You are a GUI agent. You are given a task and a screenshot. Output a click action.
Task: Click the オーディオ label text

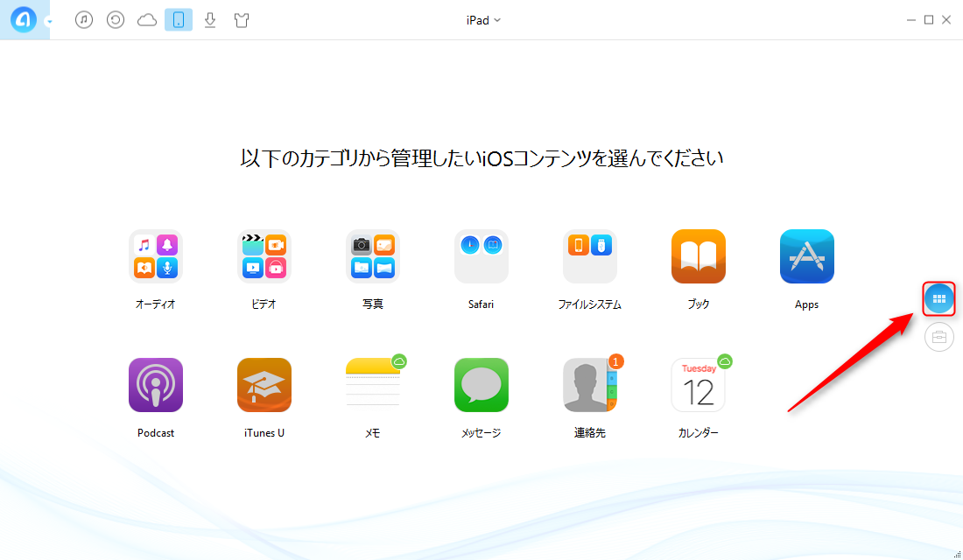[155, 304]
